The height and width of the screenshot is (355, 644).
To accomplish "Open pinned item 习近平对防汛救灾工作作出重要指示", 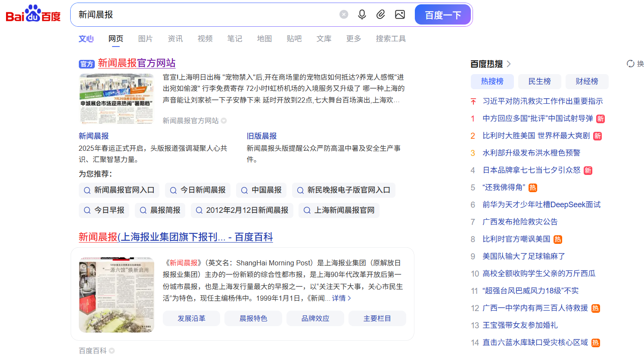I will click(543, 101).
